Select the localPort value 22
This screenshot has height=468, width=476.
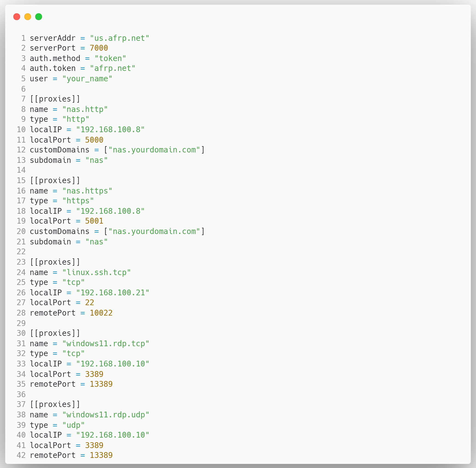coord(90,302)
